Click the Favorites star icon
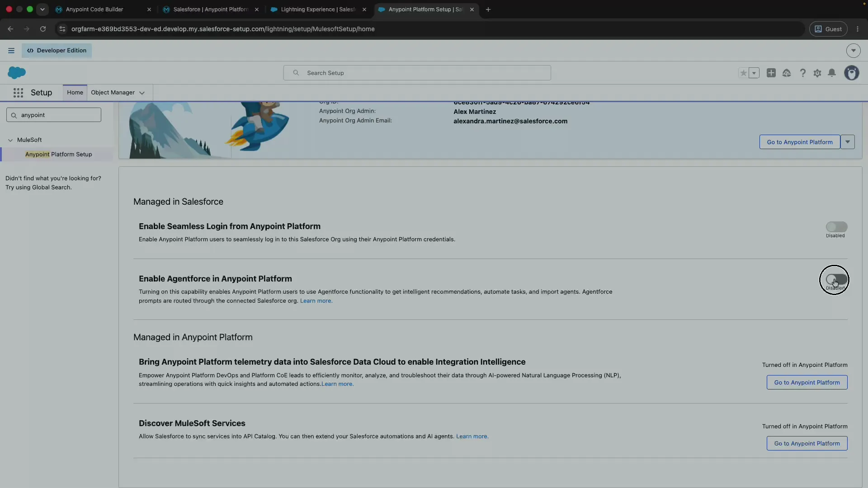 743,73
